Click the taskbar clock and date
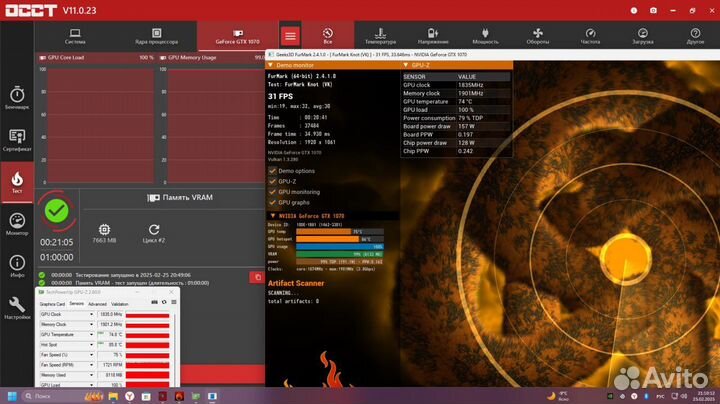Image resolution: width=720 pixels, height=404 pixels. (703, 396)
